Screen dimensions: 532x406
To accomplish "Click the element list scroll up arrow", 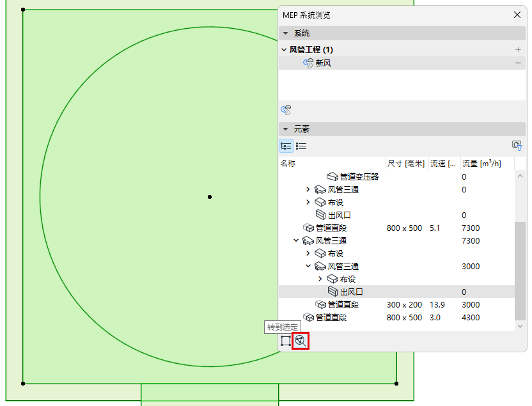I will [520, 176].
